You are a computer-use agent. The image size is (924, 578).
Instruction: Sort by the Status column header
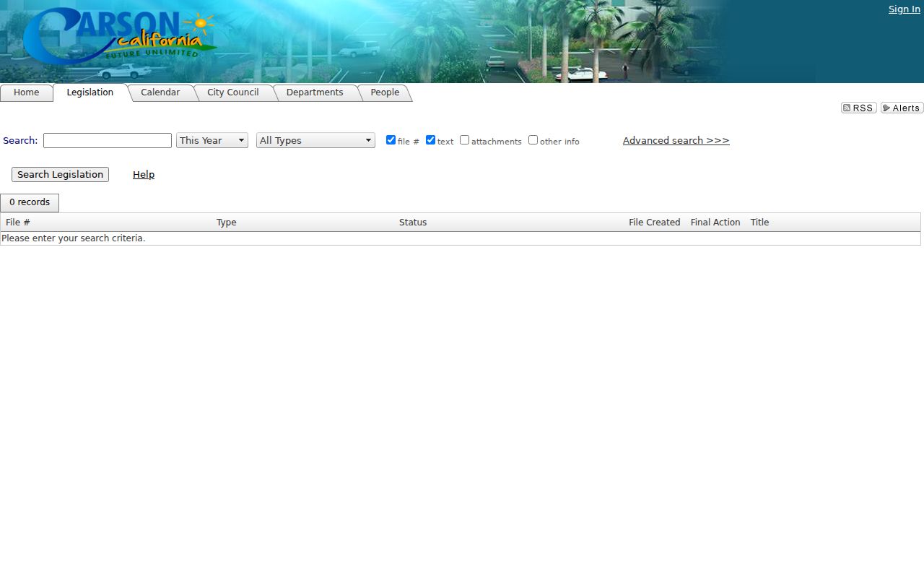413,223
